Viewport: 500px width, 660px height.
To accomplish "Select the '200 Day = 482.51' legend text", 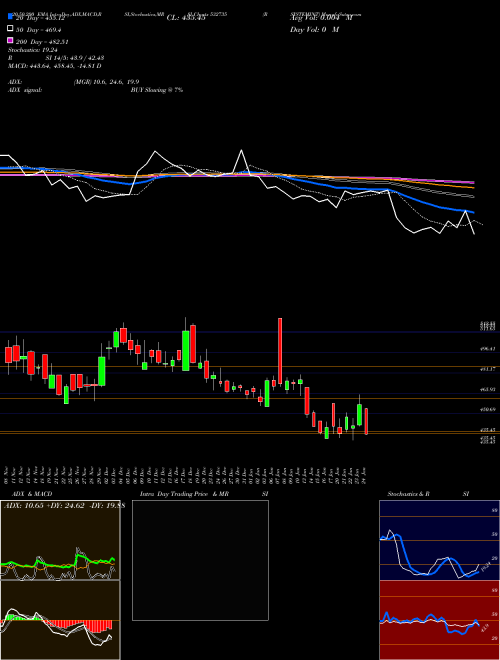I will coord(42,42).
